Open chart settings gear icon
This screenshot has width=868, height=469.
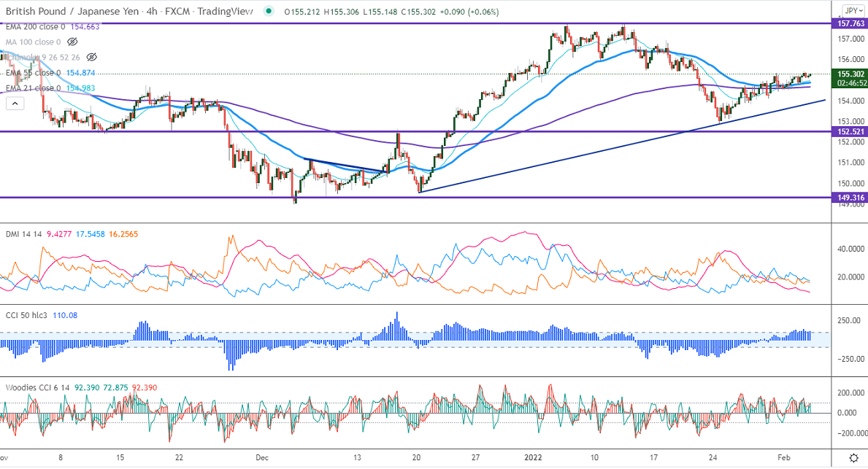(x=854, y=457)
